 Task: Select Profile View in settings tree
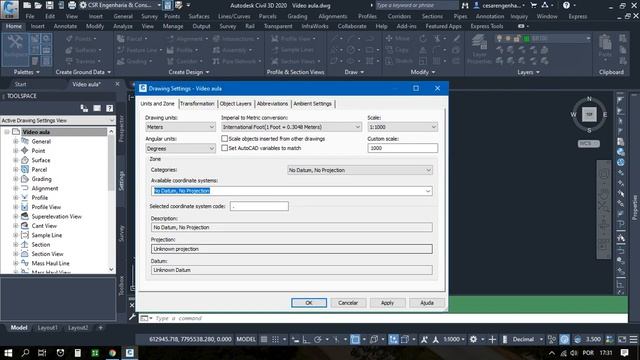pyautogui.click(x=46, y=207)
